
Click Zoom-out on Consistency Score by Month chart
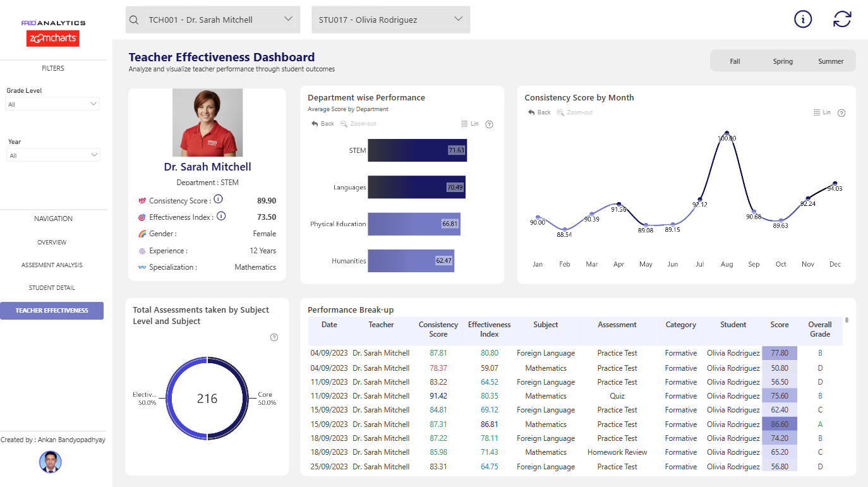[x=575, y=112]
